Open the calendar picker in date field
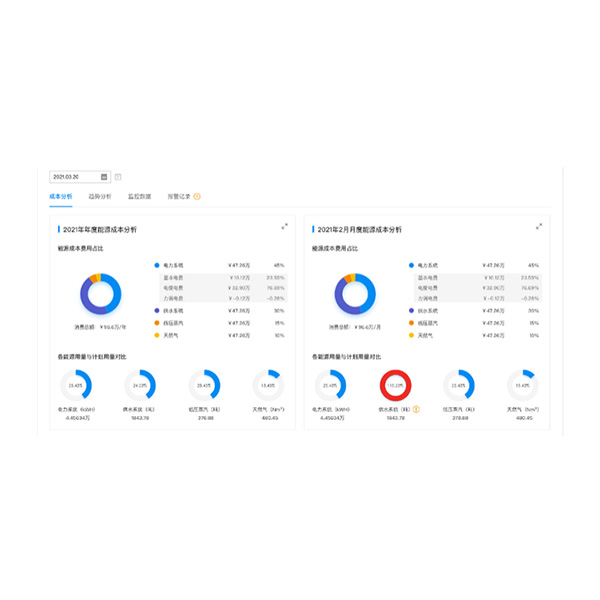600x600 pixels. point(103,177)
